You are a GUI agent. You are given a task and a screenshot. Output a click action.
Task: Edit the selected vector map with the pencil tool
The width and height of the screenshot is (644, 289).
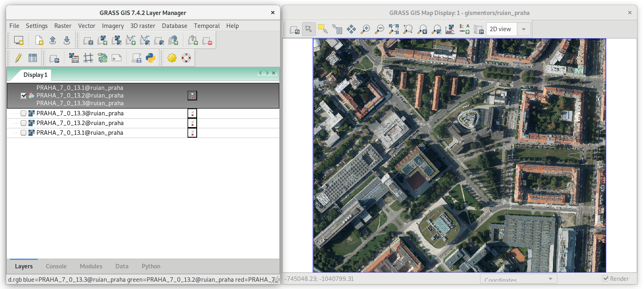[18, 58]
